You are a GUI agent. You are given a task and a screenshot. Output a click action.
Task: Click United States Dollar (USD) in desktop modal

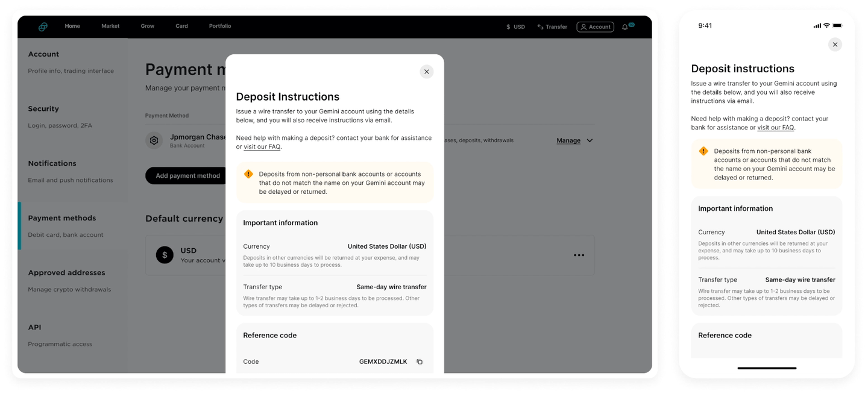[x=387, y=246]
